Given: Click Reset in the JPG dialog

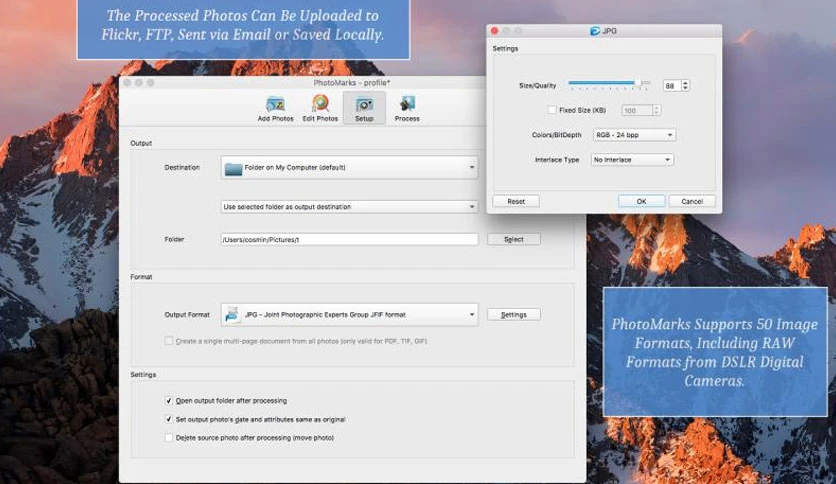Looking at the screenshot, I should tap(516, 201).
